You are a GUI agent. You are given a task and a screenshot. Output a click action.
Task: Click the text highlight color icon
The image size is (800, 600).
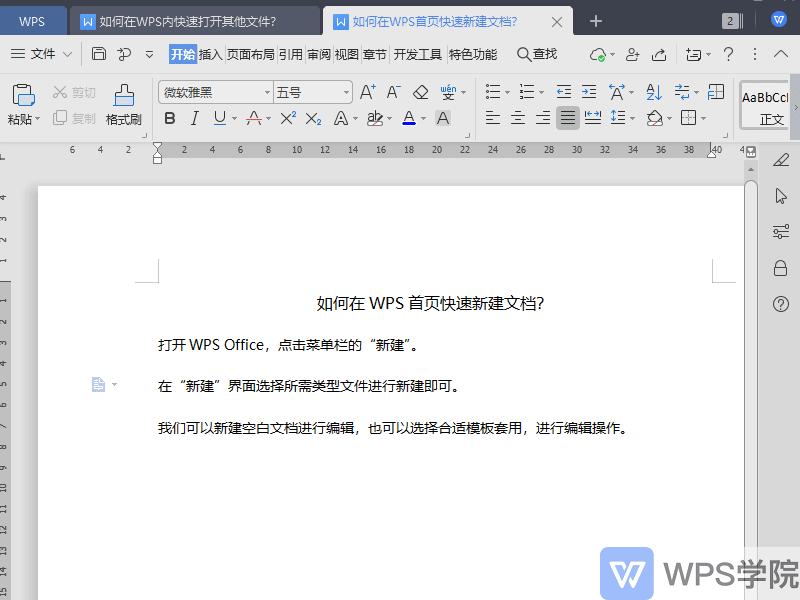click(x=375, y=118)
